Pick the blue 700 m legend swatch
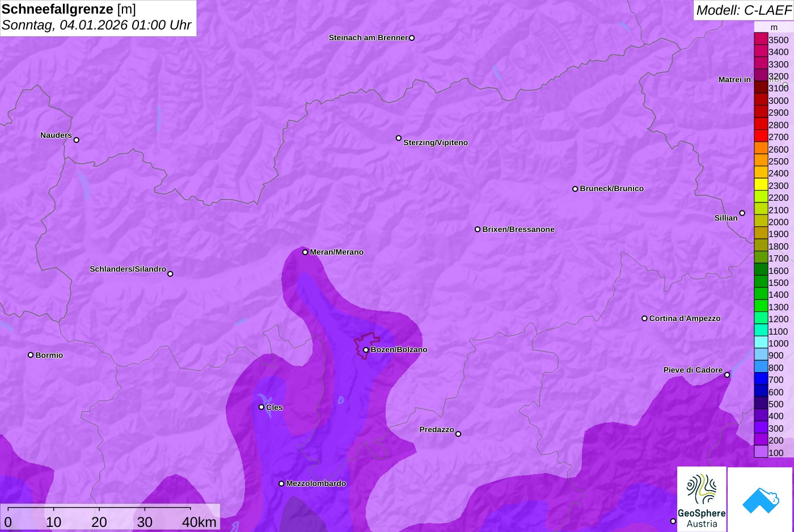Viewport: 794px width, 532px height. [761, 379]
